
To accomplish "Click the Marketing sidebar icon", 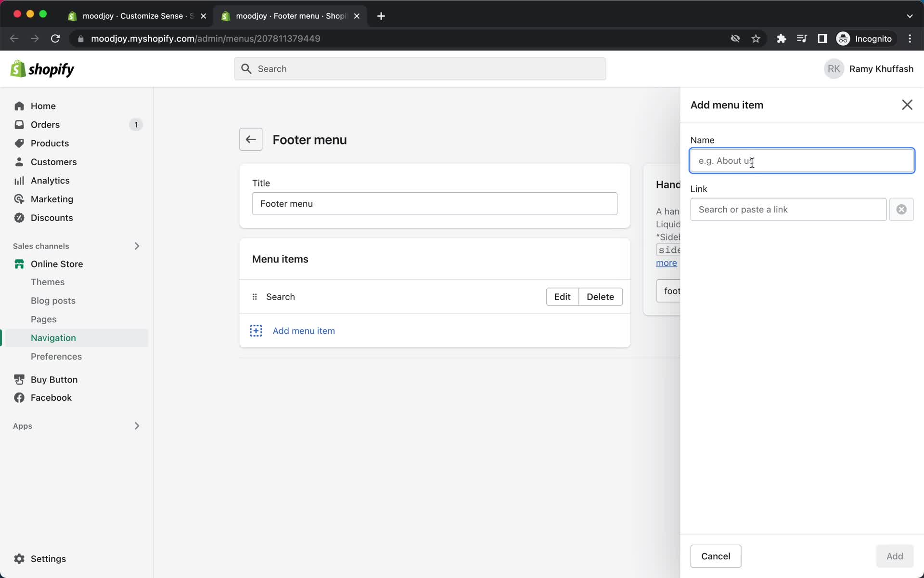I will point(18,199).
